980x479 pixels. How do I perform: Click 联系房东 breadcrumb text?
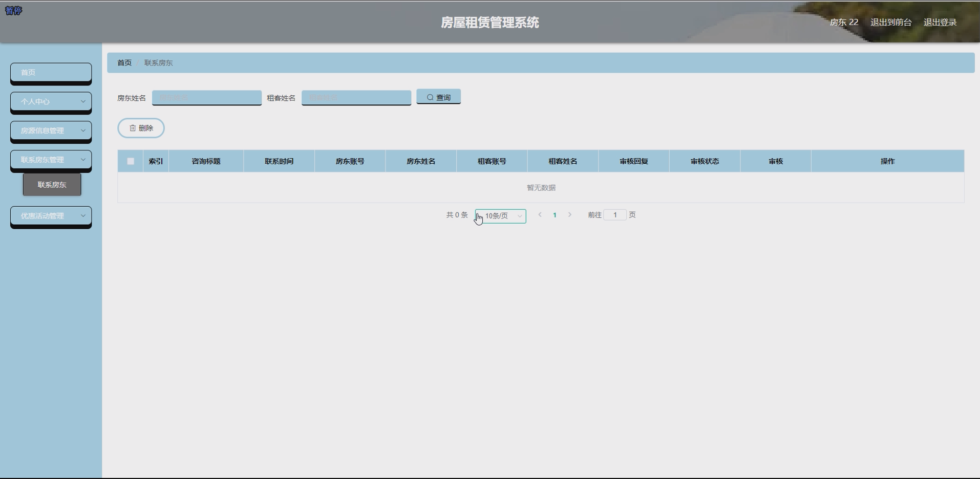[158, 63]
